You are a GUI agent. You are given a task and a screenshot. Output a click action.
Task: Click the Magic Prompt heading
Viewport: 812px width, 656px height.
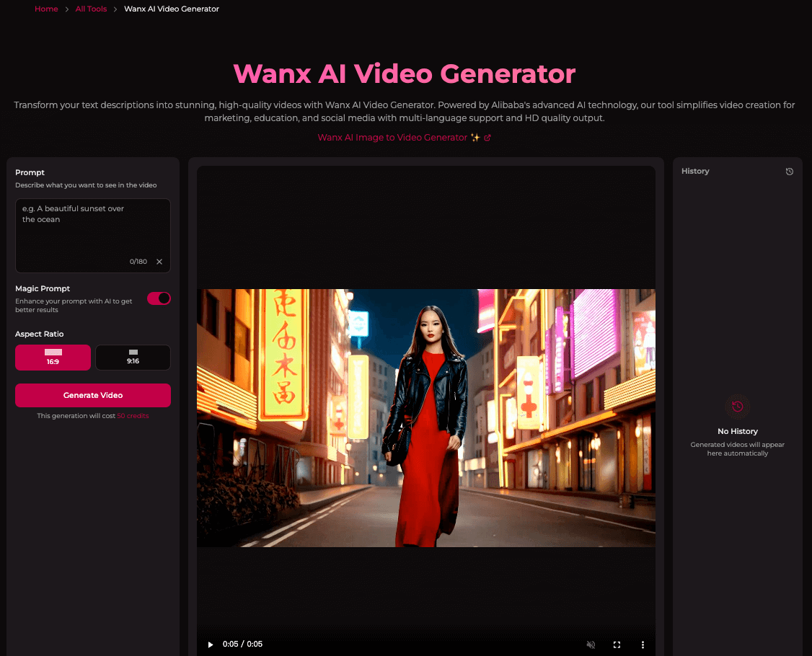coord(43,288)
